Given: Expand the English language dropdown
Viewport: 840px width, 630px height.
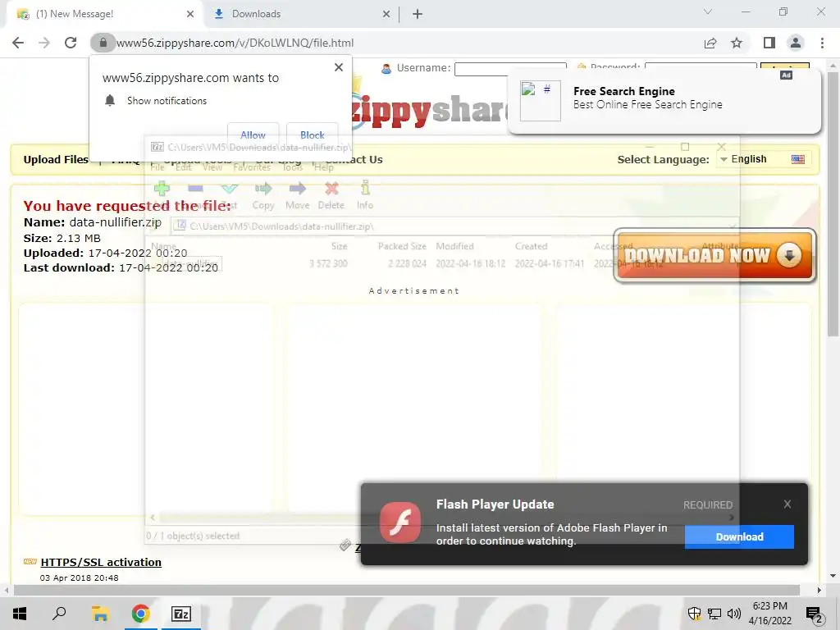Looking at the screenshot, I should (x=764, y=159).
